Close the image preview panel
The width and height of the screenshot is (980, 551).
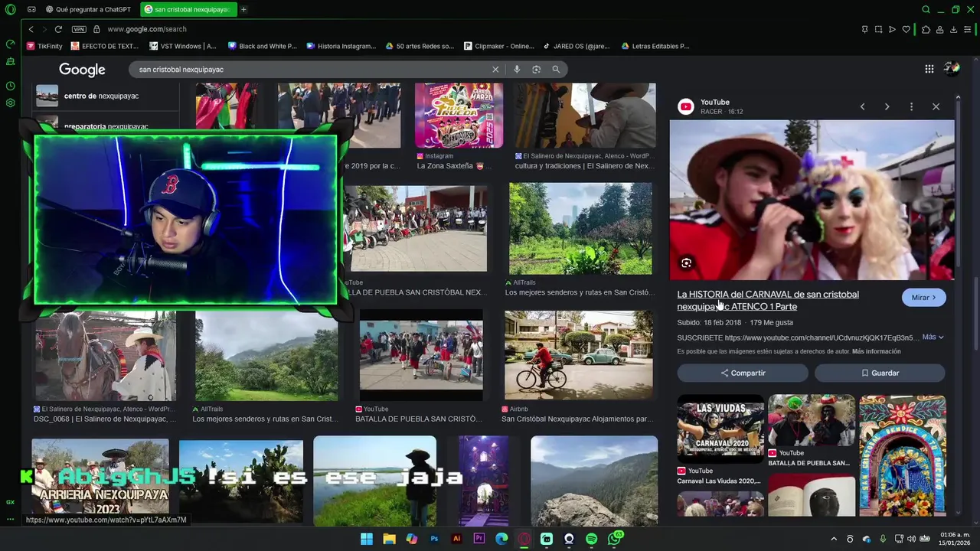[936, 106]
